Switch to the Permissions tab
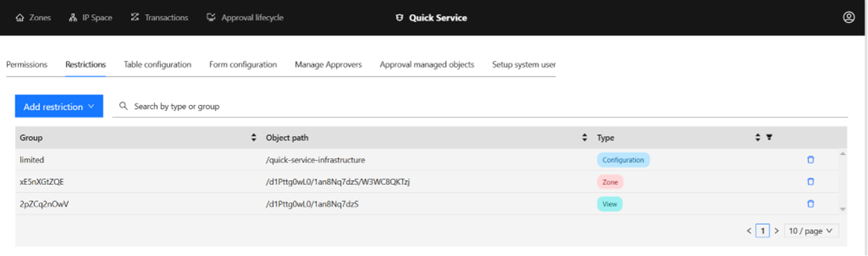The height and width of the screenshot is (256, 868). 27,65
